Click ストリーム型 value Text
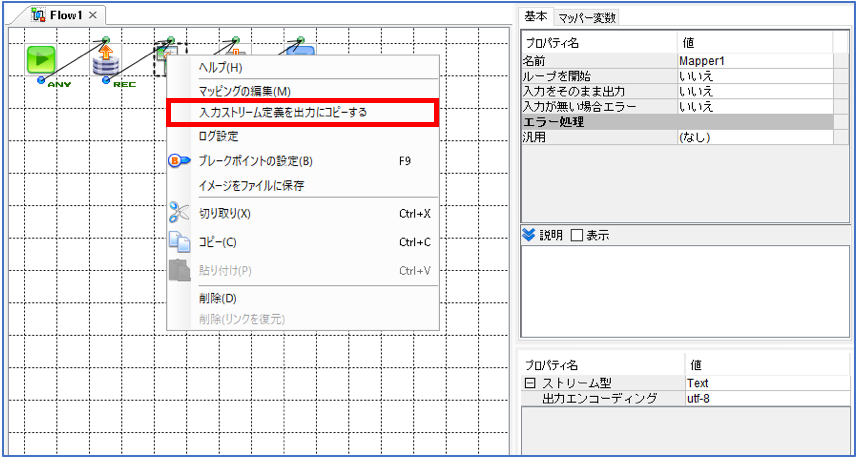 pos(766,383)
